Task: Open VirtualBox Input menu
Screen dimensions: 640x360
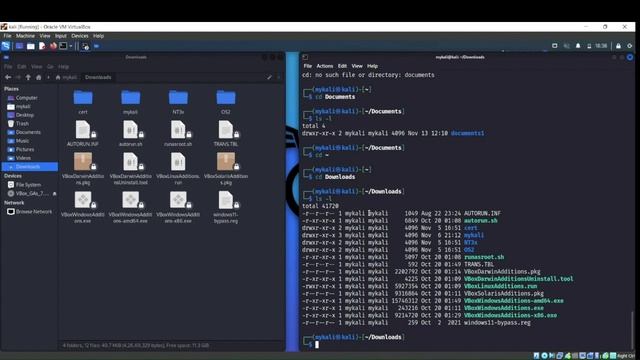Action: click(x=61, y=36)
